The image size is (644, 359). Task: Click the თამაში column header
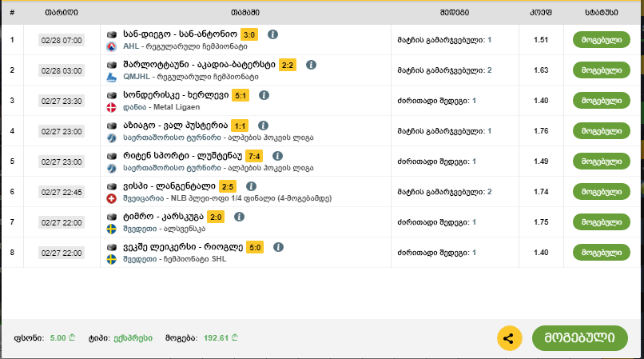[x=245, y=13]
